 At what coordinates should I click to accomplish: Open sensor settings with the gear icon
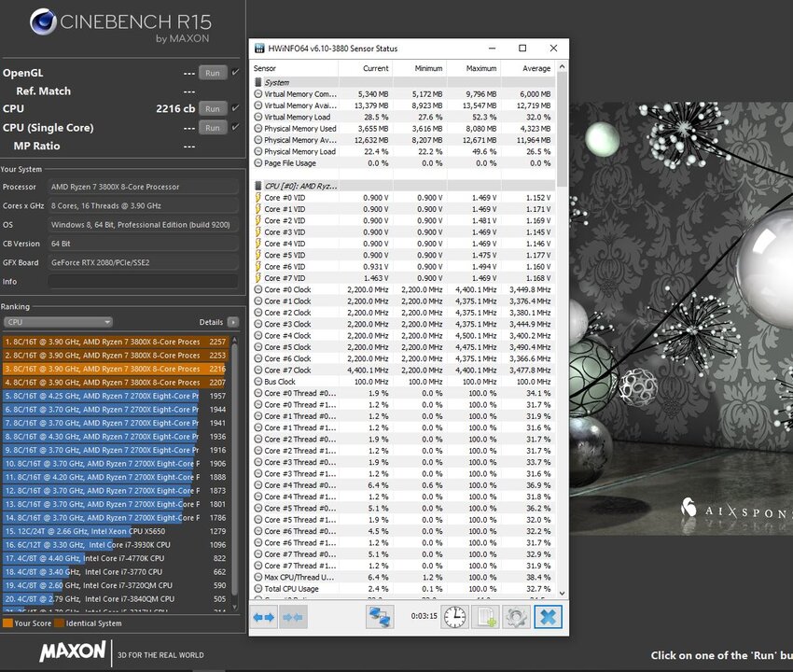click(x=516, y=617)
